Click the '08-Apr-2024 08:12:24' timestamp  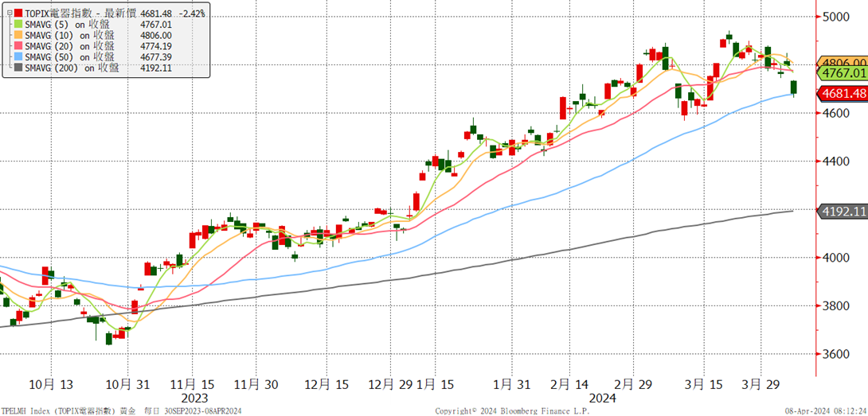tap(827, 411)
